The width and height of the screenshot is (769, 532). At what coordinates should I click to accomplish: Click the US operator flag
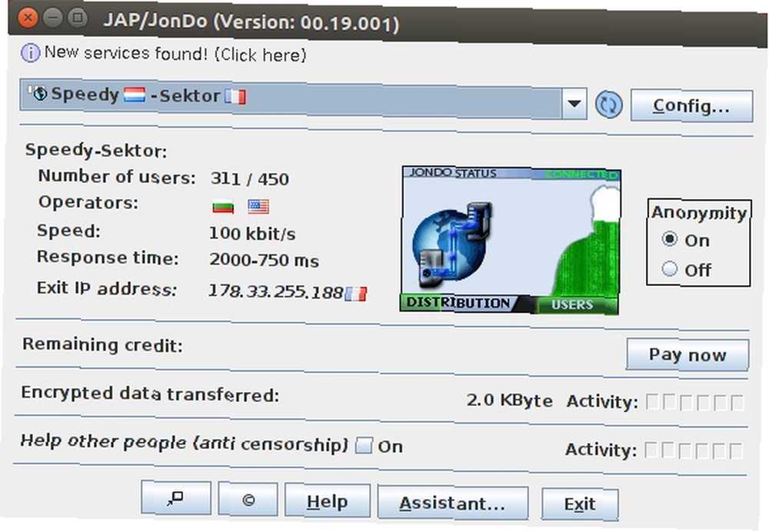click(258, 207)
